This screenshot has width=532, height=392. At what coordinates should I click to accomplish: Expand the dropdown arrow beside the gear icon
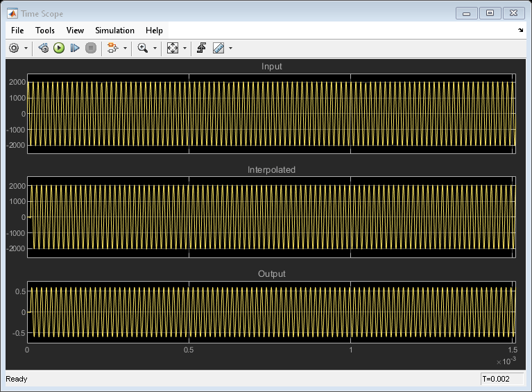coord(26,49)
